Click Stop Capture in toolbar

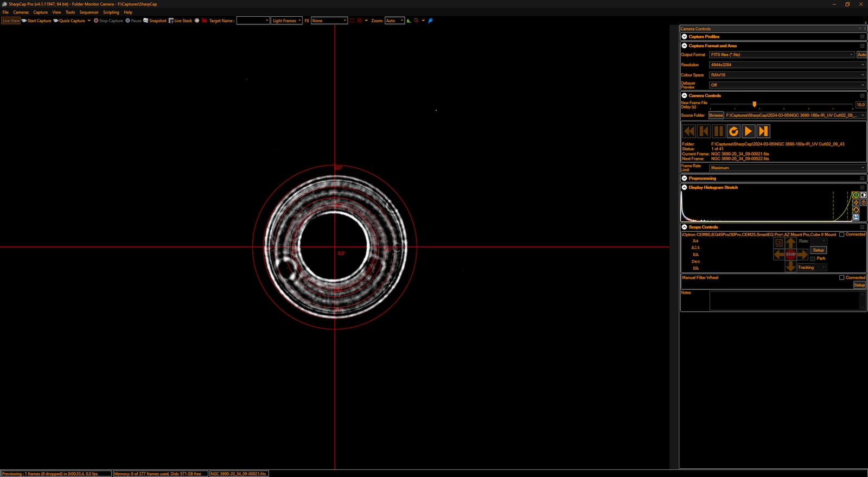108,21
